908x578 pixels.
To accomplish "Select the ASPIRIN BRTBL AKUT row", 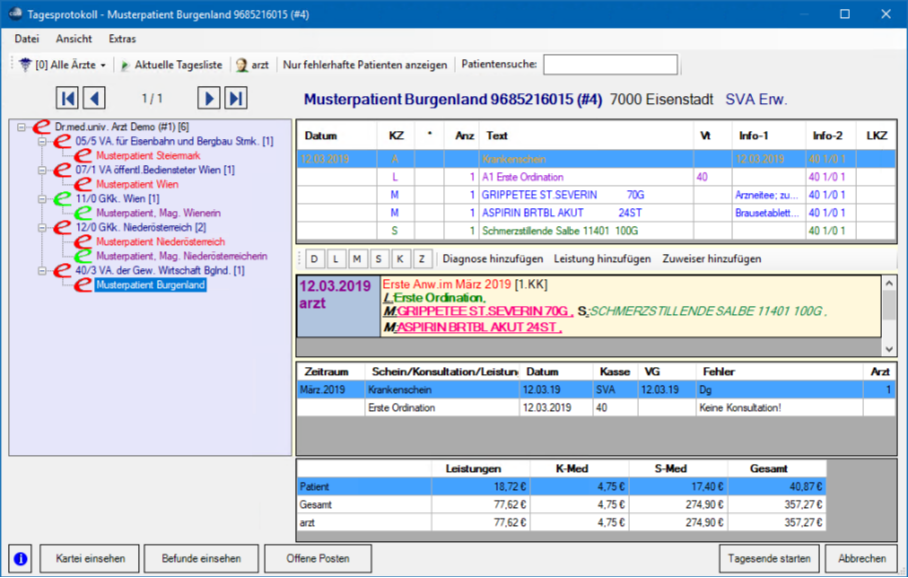I will (x=596, y=213).
